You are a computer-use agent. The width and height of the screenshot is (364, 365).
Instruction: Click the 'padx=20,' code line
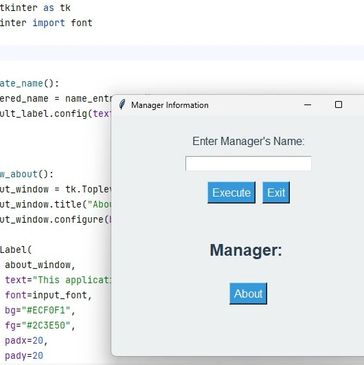click(26, 341)
